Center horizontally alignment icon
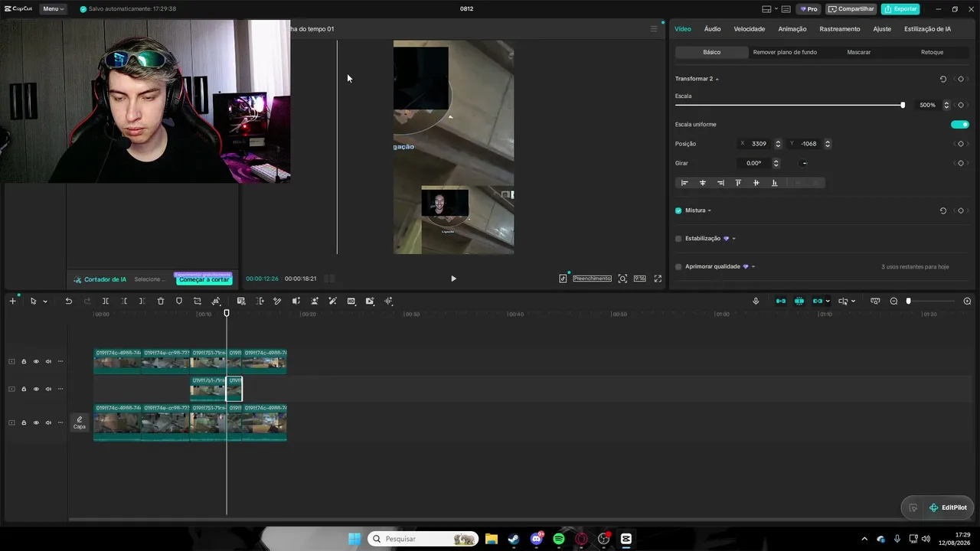This screenshot has height=551, width=980. coord(702,183)
